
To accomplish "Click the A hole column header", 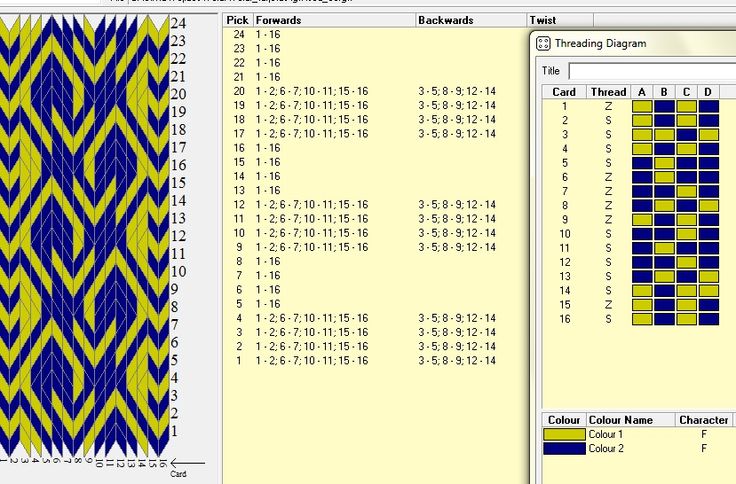I will [x=642, y=92].
